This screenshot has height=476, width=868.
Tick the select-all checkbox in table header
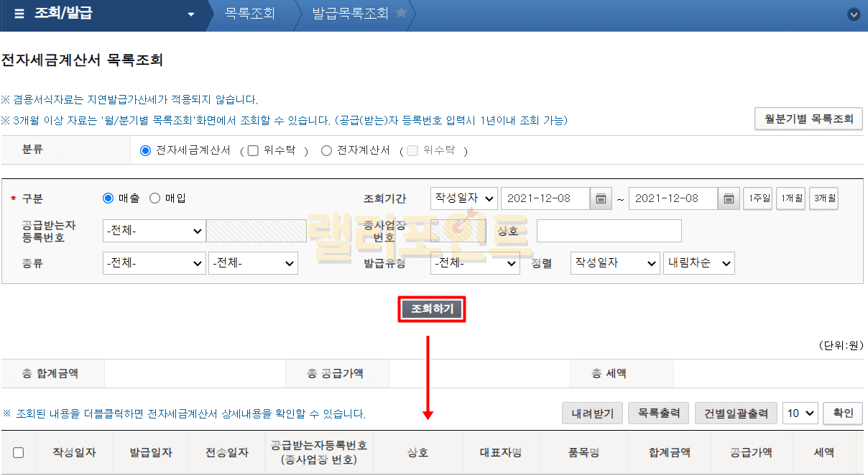19,452
